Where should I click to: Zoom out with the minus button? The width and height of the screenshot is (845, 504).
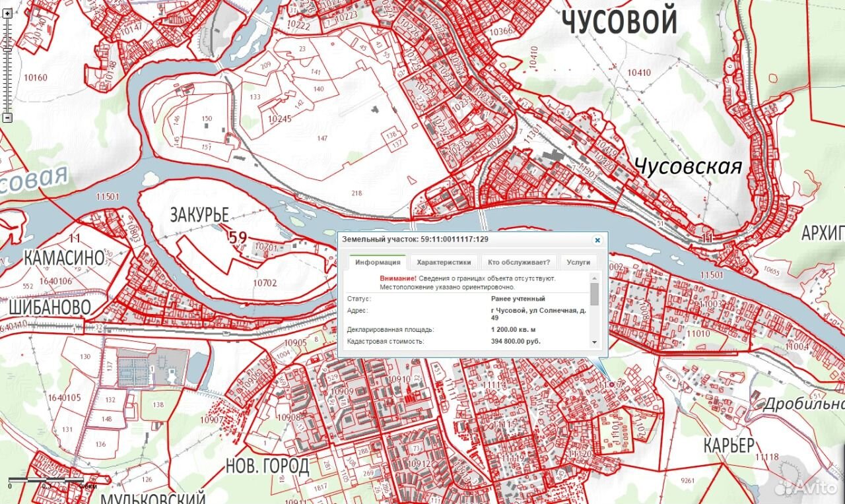point(7,118)
